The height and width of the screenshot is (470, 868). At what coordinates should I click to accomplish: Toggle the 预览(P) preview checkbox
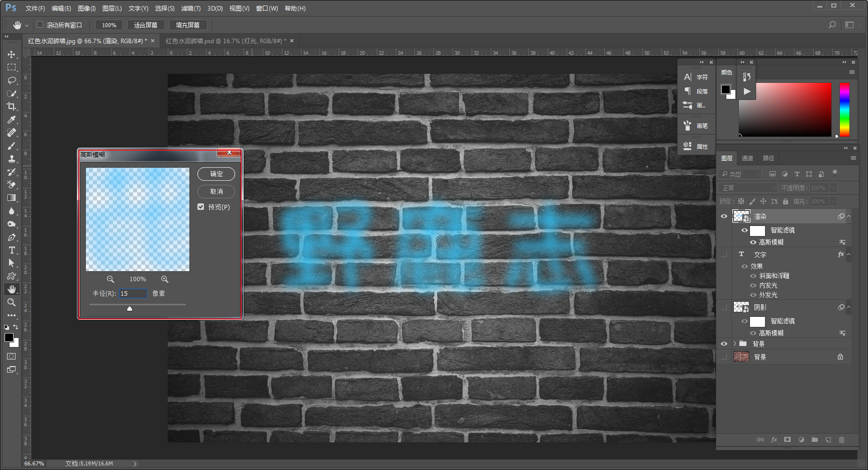click(201, 207)
